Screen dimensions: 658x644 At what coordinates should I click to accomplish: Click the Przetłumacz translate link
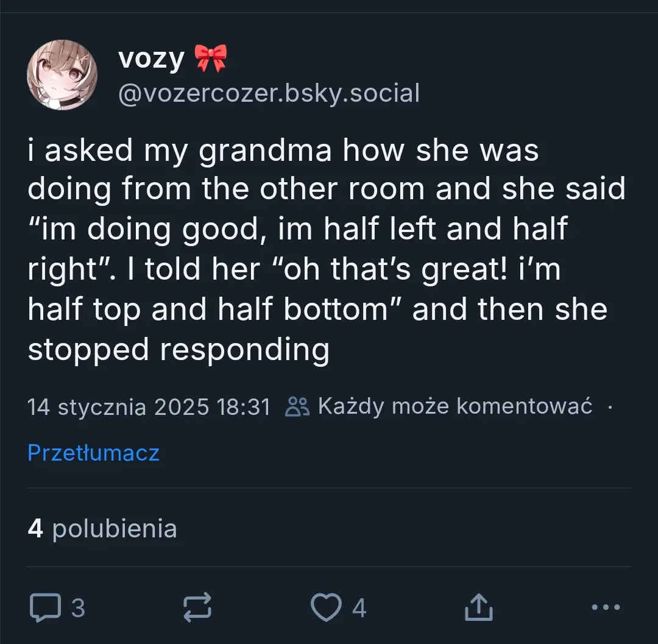[x=94, y=453]
